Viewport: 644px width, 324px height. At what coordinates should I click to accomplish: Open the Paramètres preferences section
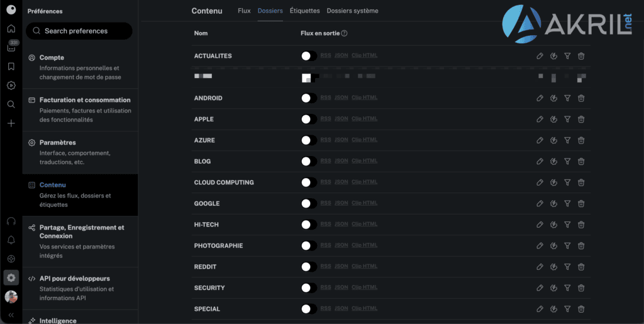[x=80, y=152]
